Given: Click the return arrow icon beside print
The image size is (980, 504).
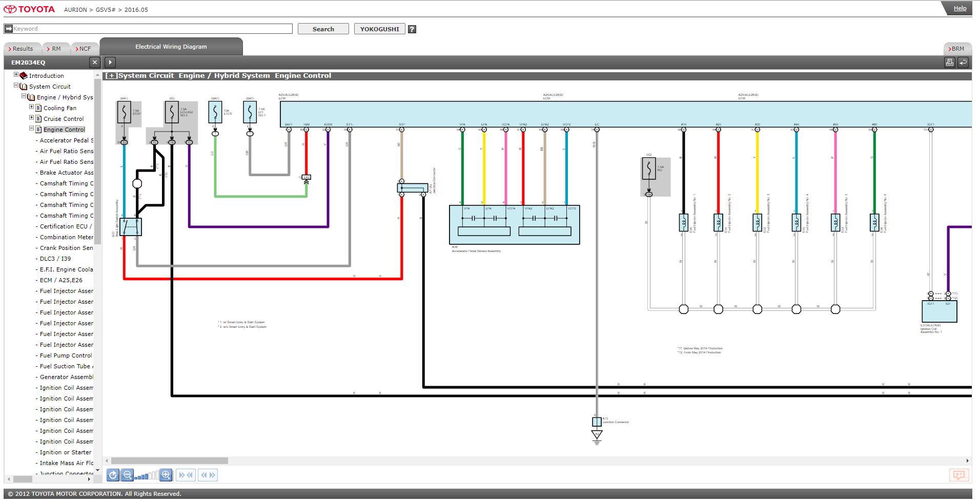Looking at the screenshot, I should coord(963,62).
